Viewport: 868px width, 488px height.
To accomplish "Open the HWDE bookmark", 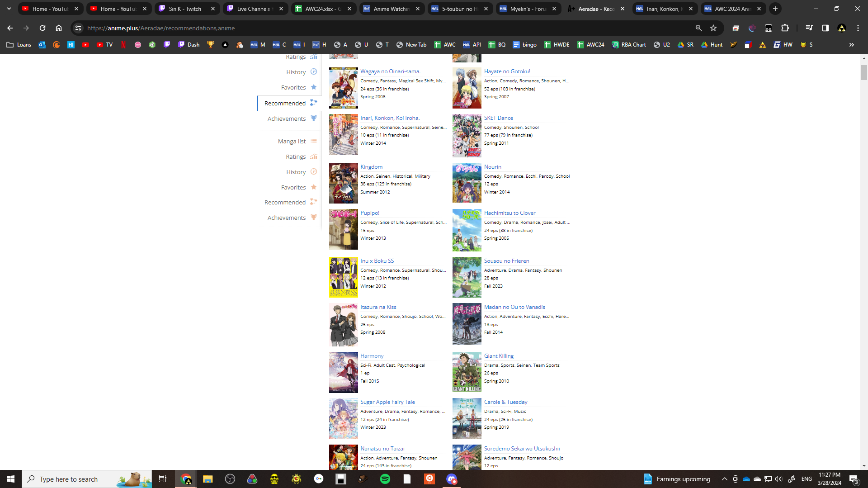I will [557, 45].
